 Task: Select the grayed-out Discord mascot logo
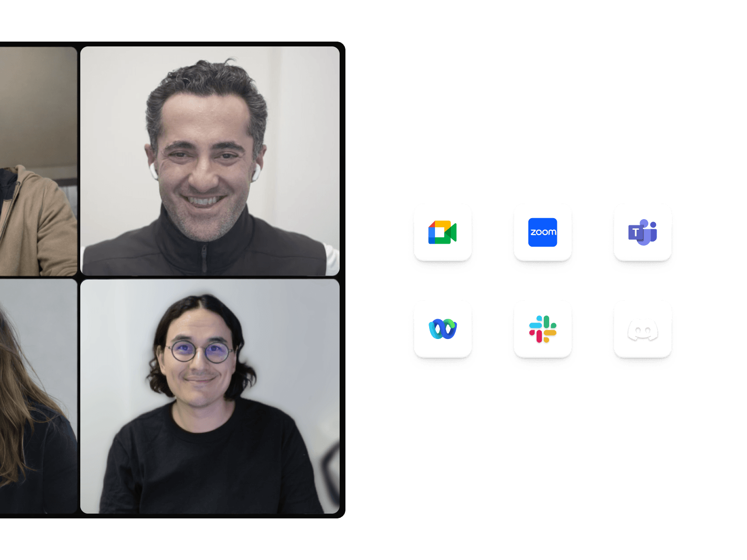coord(642,330)
